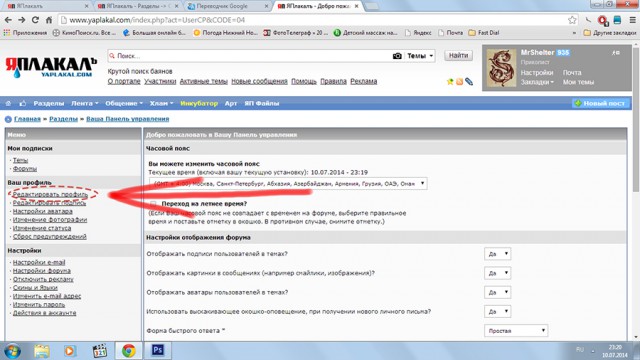Open the Отключить рекламу link
The image size is (640, 360).
tap(43, 279)
